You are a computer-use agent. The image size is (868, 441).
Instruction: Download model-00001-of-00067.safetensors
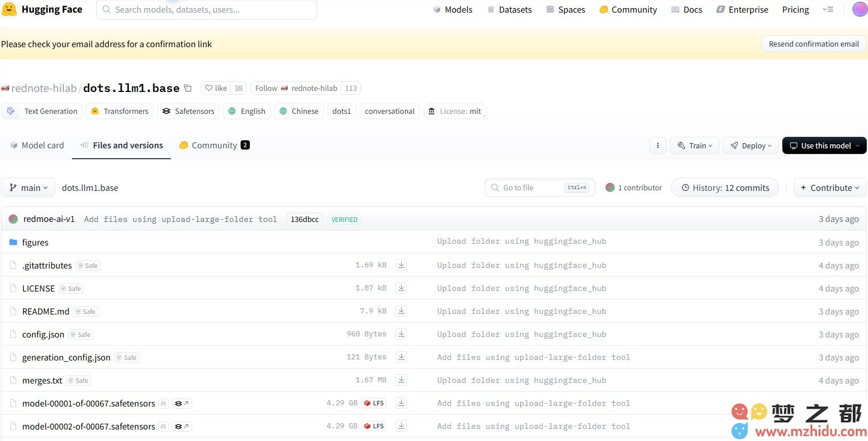pos(401,403)
